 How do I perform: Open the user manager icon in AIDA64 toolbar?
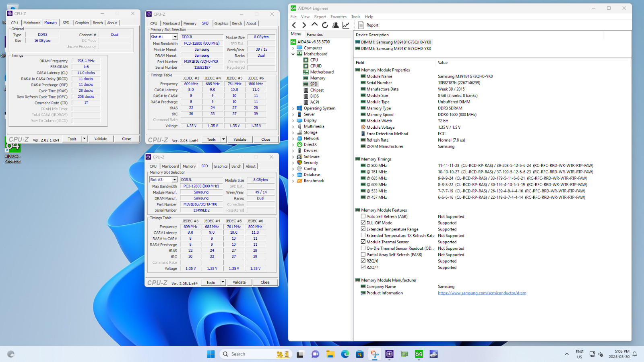(x=335, y=25)
